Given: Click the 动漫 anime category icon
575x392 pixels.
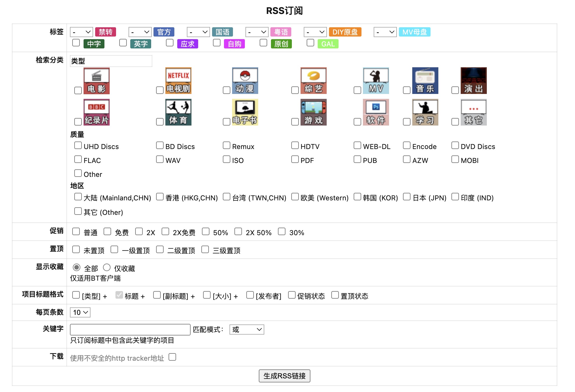Looking at the screenshot, I should (245, 81).
